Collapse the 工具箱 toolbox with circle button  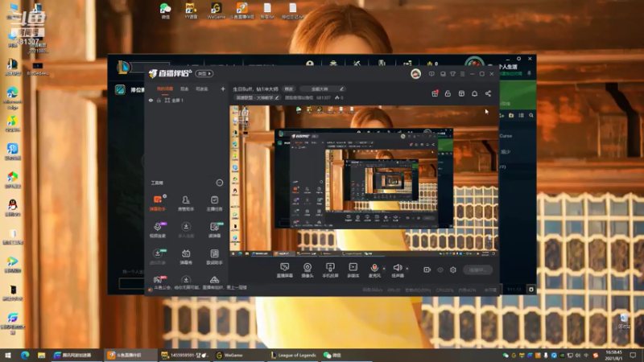[219, 183]
